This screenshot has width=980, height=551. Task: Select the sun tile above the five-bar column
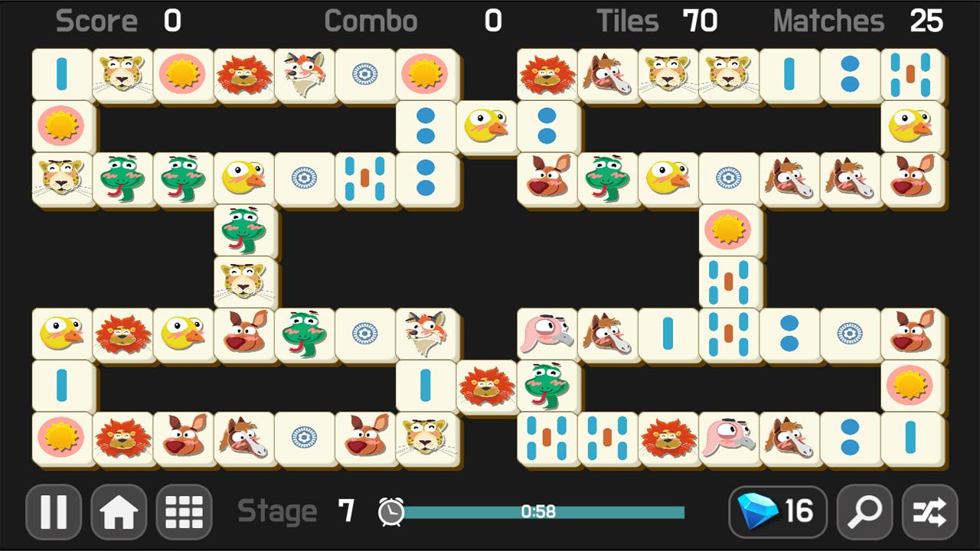pos(729,230)
